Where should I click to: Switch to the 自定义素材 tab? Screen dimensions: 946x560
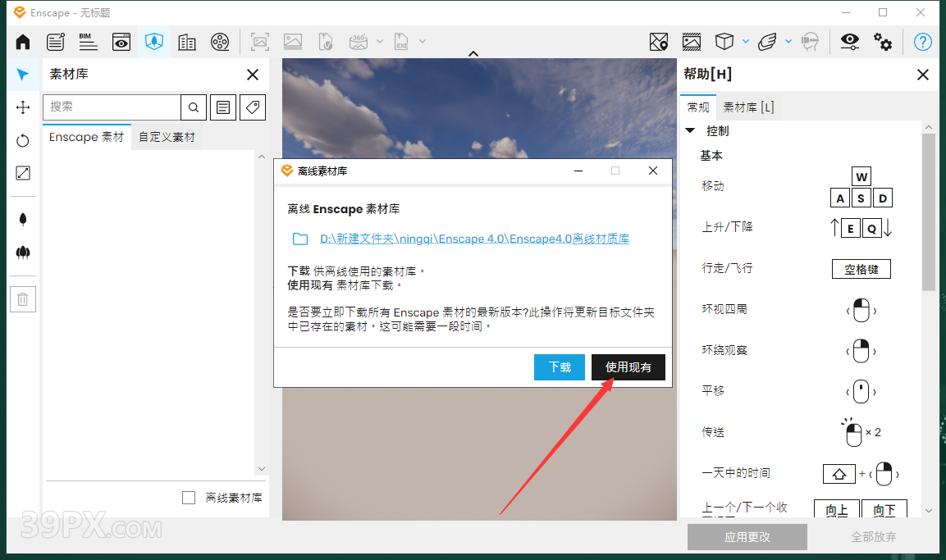(x=167, y=137)
